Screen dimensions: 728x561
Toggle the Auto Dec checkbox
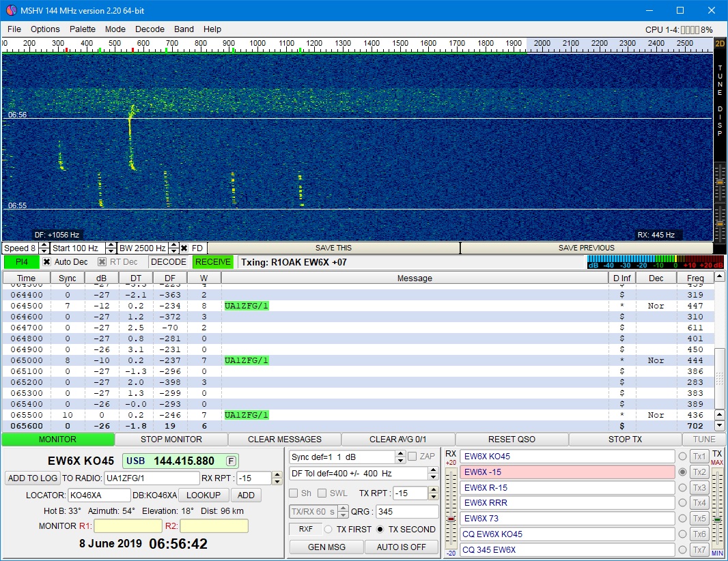(47, 262)
